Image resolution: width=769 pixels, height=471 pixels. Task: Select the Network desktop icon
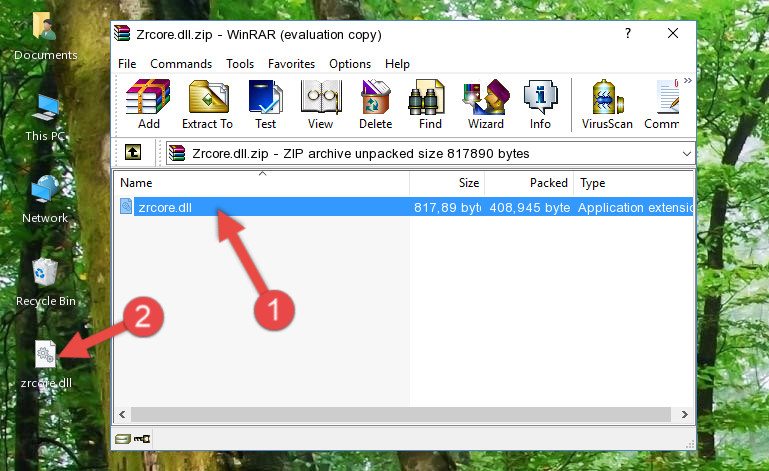coord(45,199)
